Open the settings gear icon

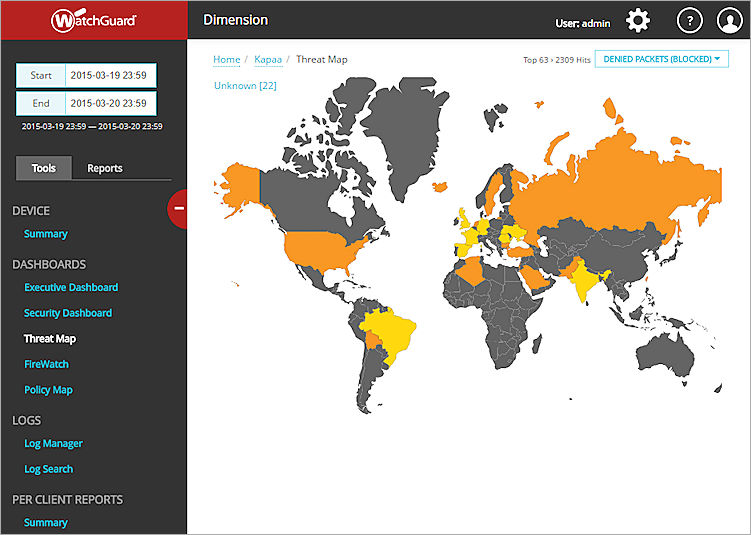(x=638, y=20)
